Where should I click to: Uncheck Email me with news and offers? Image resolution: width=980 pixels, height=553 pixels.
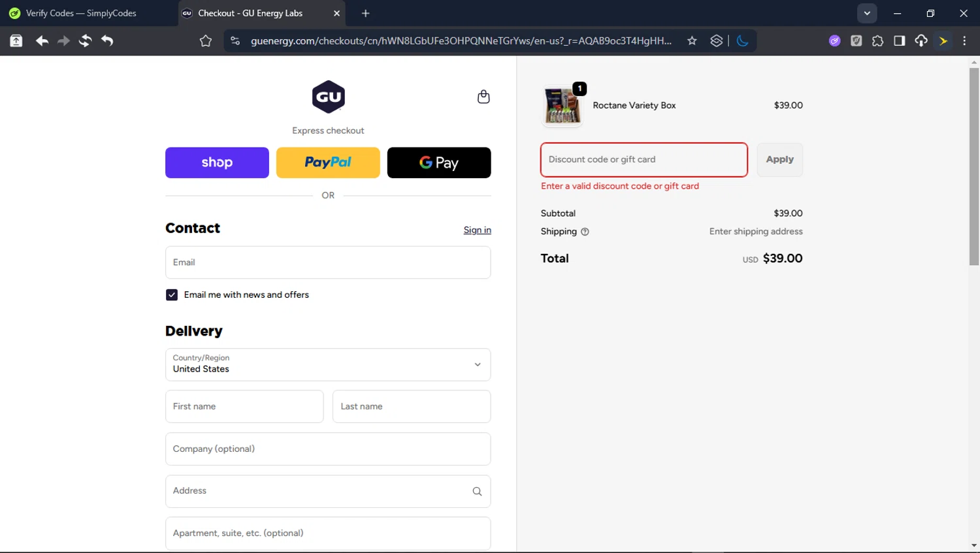172,295
